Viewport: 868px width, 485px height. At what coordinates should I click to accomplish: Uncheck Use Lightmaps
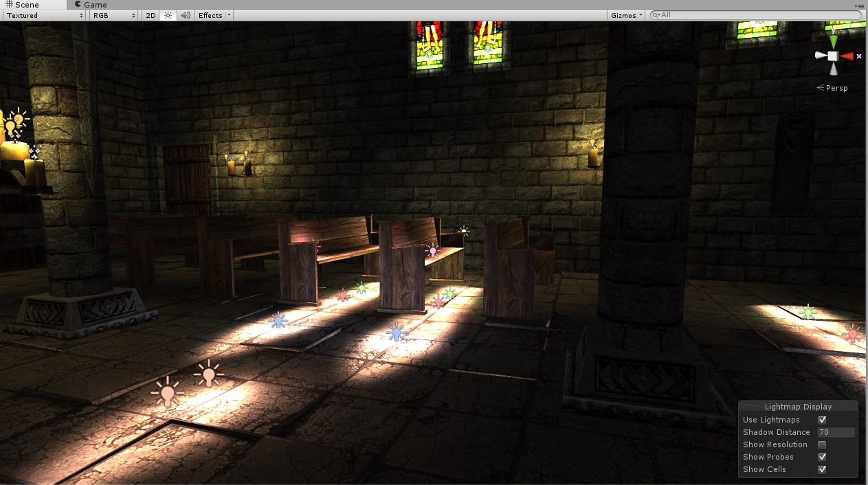pyautogui.click(x=822, y=420)
